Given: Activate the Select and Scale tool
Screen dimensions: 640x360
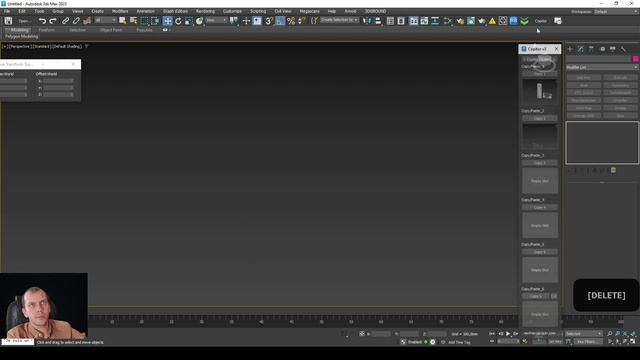Looking at the screenshot, I should (189, 21).
